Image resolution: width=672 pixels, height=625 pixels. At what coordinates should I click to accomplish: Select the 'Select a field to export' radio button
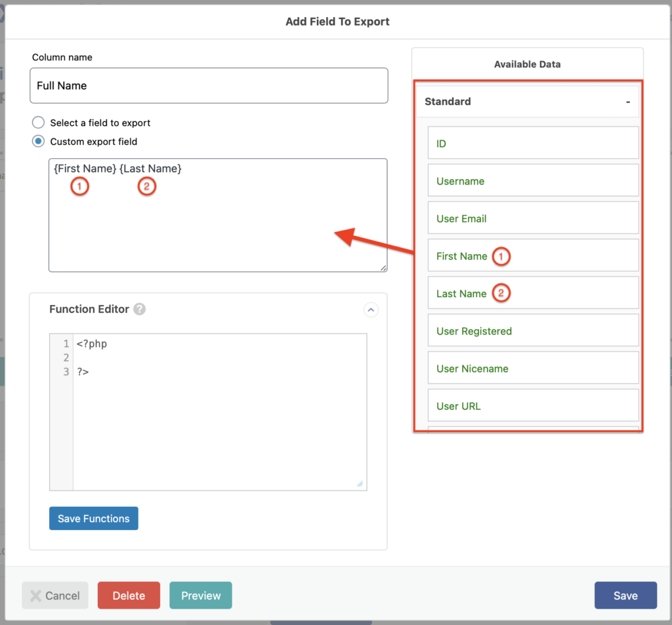point(39,123)
